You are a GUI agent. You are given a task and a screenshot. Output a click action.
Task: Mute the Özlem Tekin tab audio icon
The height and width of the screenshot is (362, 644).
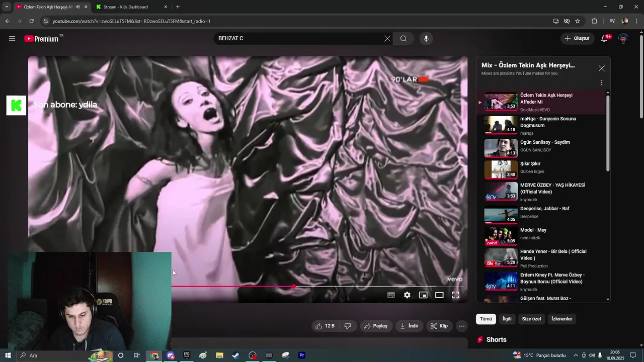77,7
